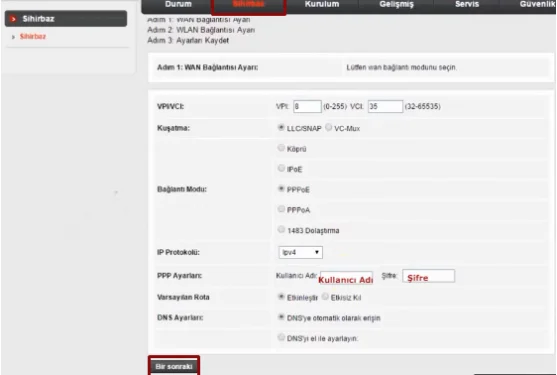Select the PPPoE connection mode
This screenshot has height=375, width=557.
(281, 189)
